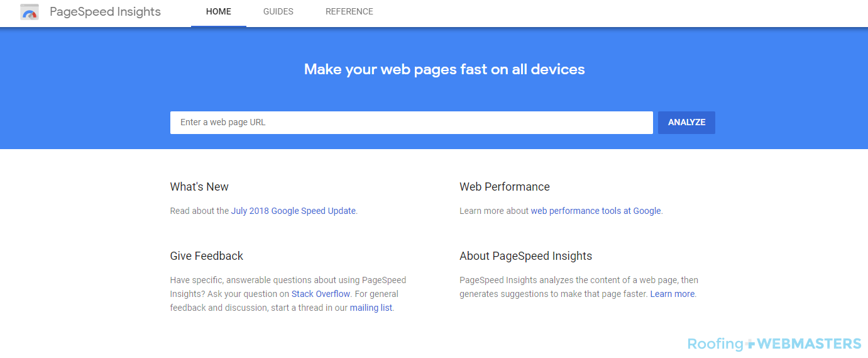Switch to the HOME tab

pyautogui.click(x=218, y=12)
